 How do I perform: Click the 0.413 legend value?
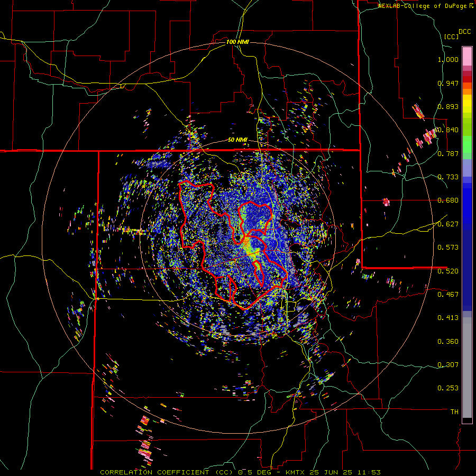448,318
